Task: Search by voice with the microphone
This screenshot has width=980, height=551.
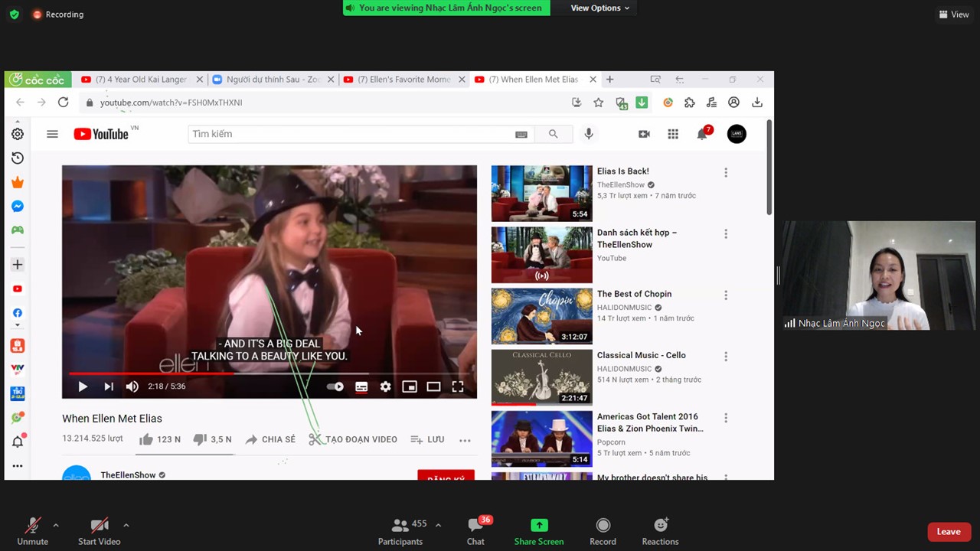Action: click(589, 134)
